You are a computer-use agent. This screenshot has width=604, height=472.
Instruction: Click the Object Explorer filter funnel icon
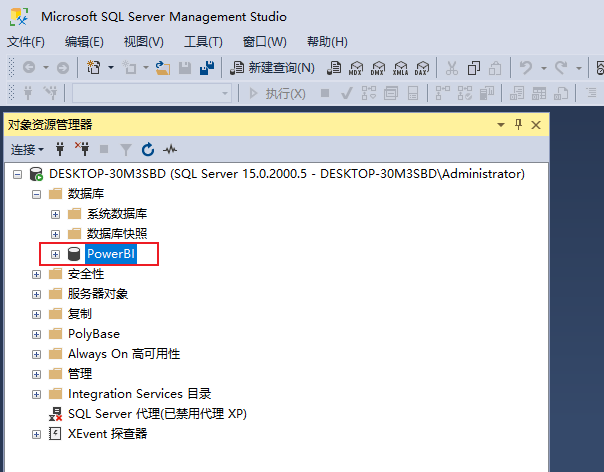[x=126, y=149]
